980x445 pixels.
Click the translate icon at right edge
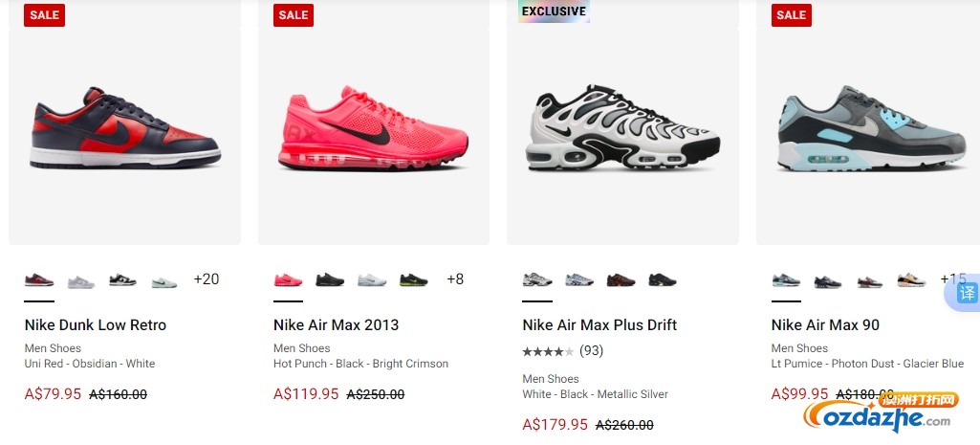967,293
